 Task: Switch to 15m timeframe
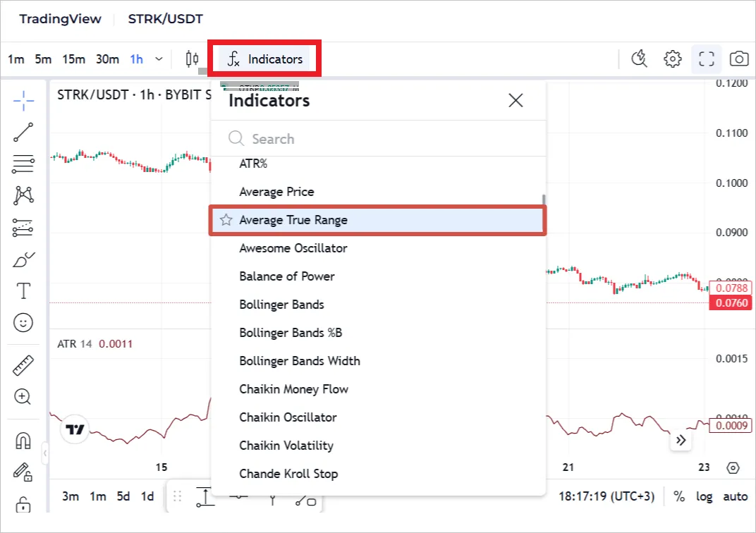click(x=73, y=59)
